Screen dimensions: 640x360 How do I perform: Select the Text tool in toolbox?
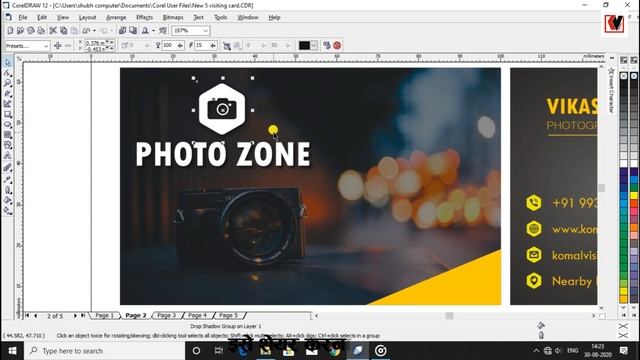pyautogui.click(x=7, y=156)
